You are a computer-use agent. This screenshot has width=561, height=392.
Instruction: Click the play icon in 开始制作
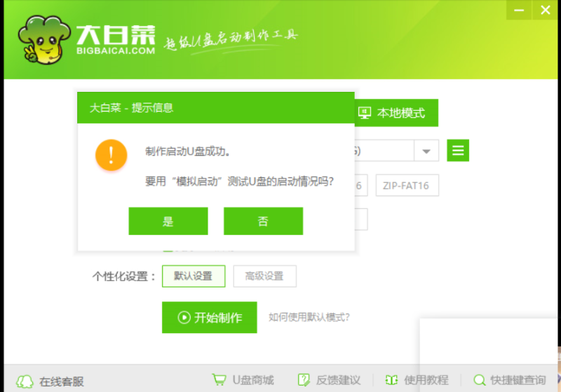184,317
